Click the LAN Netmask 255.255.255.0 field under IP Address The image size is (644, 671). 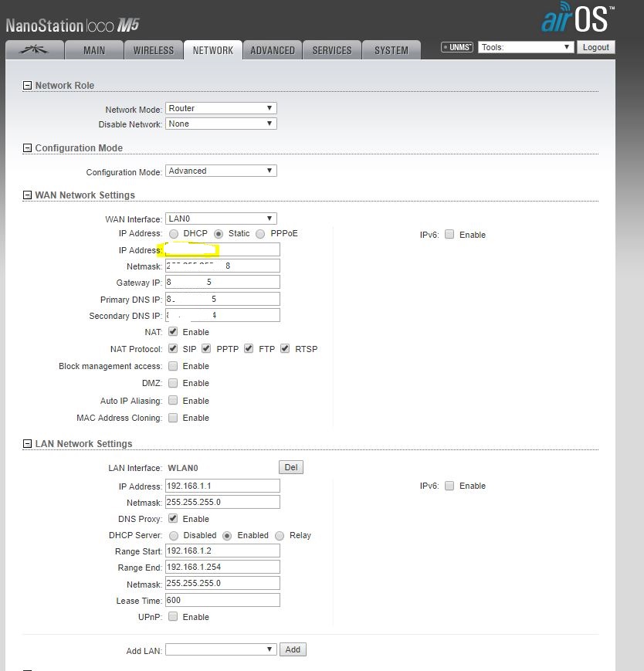click(222, 502)
